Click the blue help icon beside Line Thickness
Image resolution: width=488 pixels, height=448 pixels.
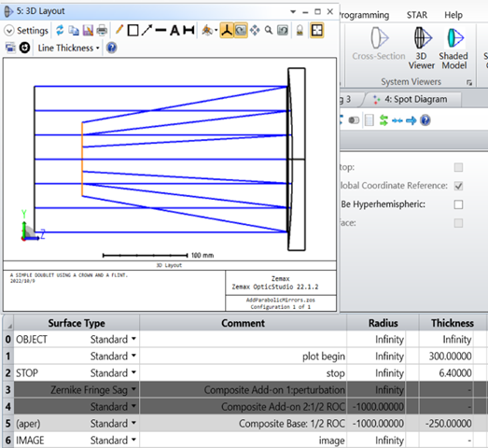(x=111, y=48)
